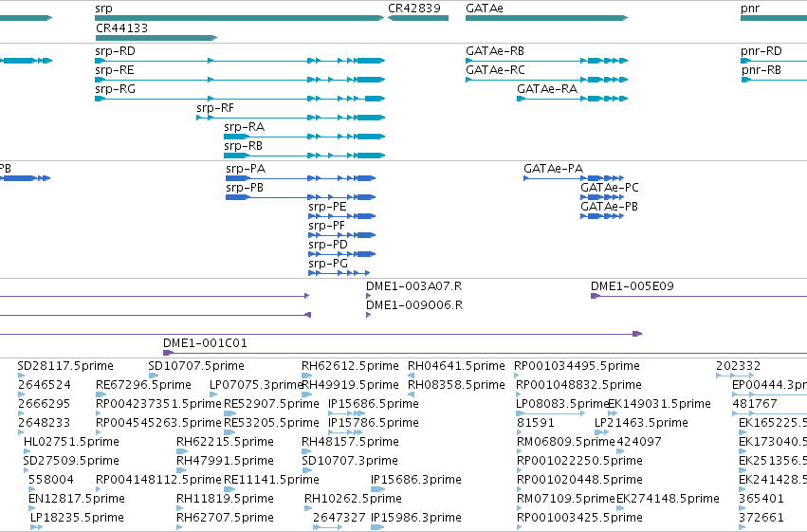Click protein srp-PD
The width and height of the screenshot is (807, 532).
tap(341, 254)
